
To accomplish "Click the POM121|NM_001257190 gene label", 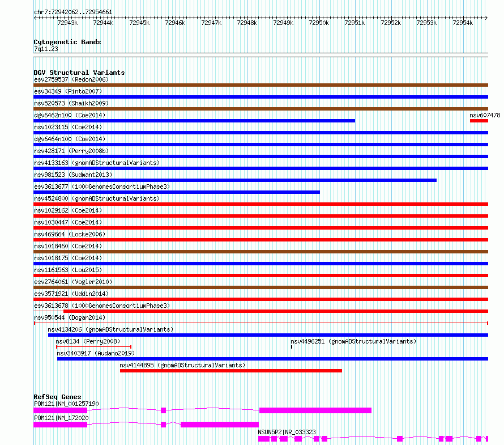I will [x=66, y=404].
